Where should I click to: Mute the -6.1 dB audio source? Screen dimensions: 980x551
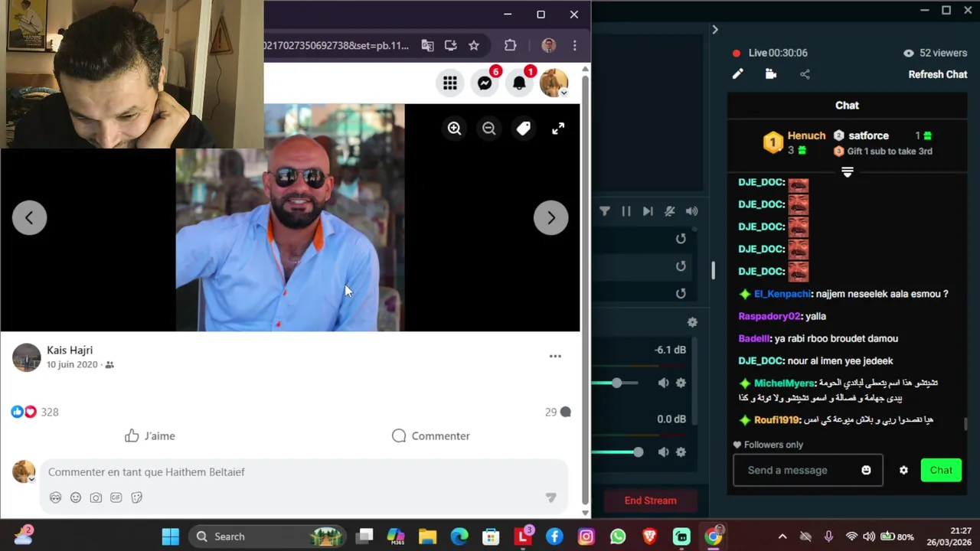coord(663,383)
